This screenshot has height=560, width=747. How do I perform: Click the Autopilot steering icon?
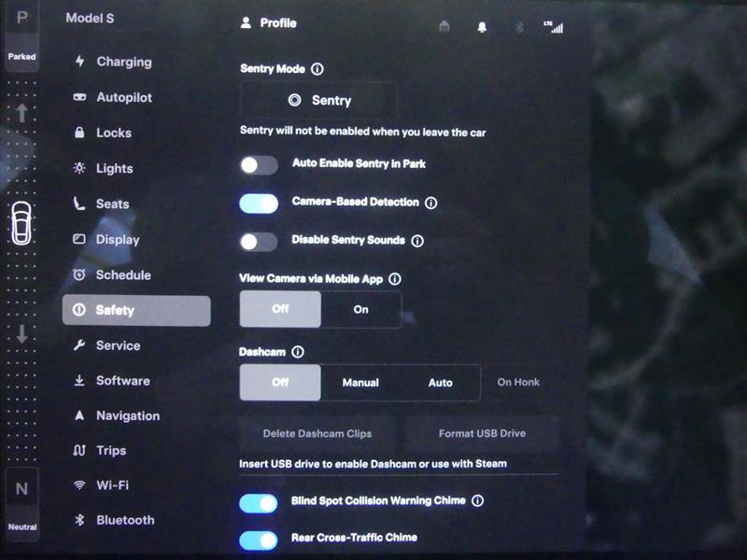(79, 97)
